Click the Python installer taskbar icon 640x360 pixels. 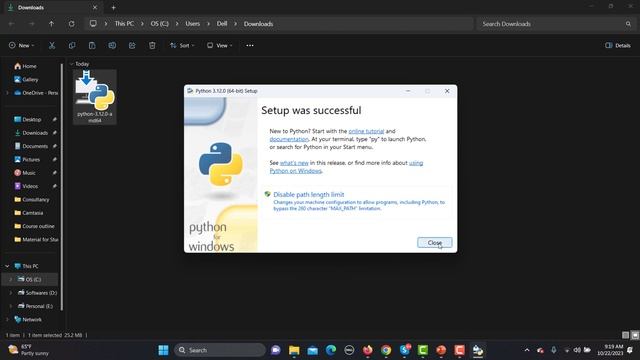click(478, 350)
